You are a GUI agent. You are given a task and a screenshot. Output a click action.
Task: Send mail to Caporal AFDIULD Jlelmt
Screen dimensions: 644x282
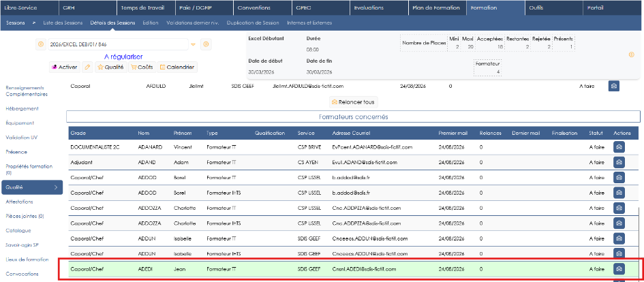[x=613, y=87]
